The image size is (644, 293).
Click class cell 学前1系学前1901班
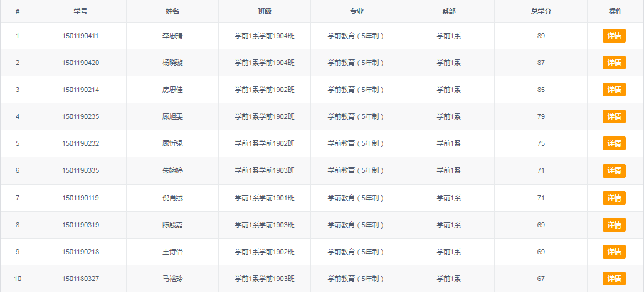265,198
